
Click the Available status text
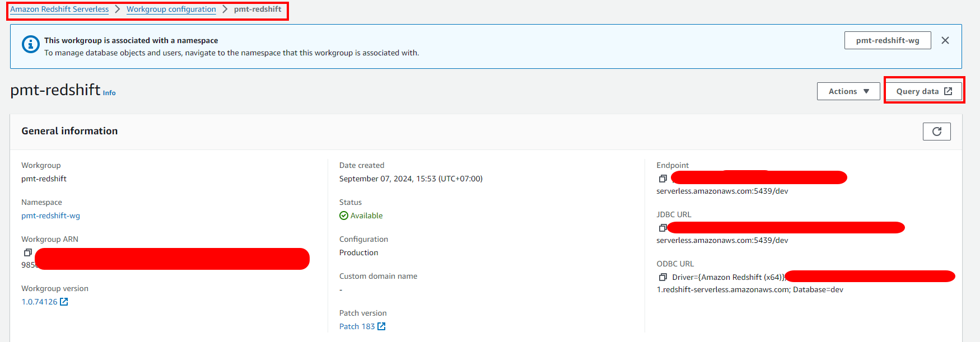[366, 215]
